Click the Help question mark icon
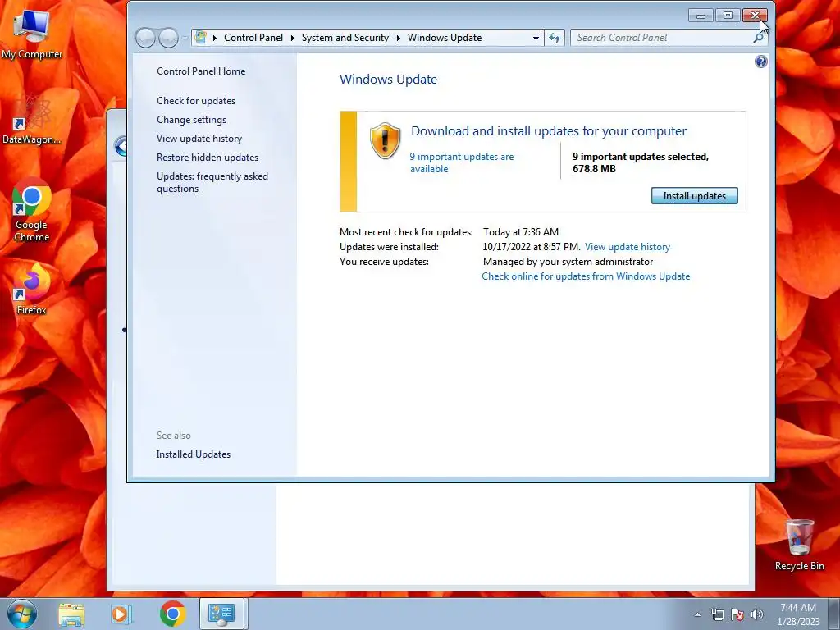Screen dimensions: 840x630 [x=760, y=62]
